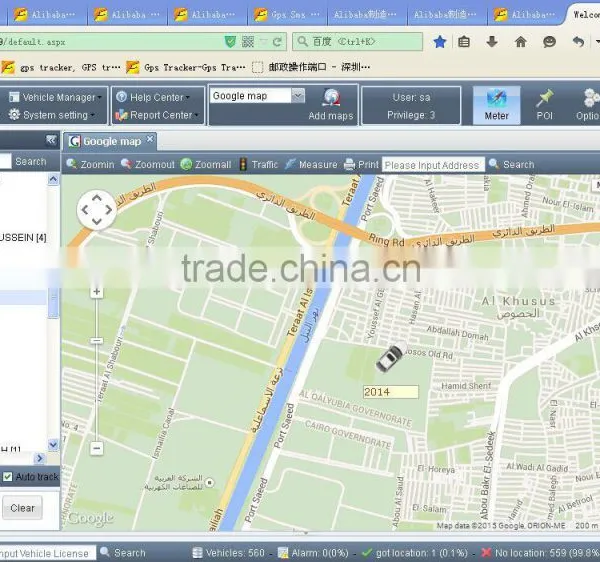Focus the Please Input Address field
The image size is (600, 562).
pos(433,165)
